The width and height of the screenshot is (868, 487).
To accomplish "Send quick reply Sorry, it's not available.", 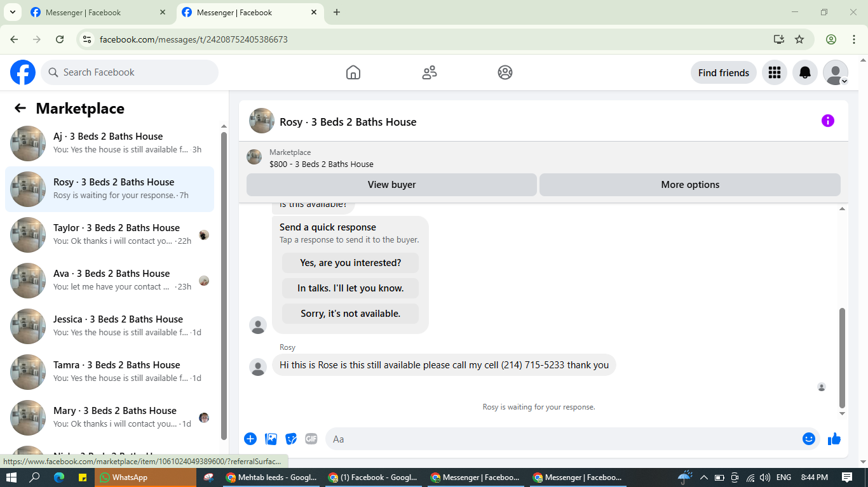I will pyautogui.click(x=351, y=314).
